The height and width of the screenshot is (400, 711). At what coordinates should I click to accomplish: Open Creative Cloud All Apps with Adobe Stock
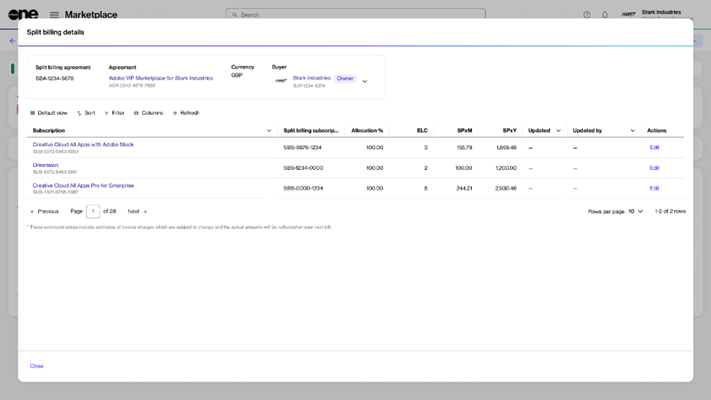coord(83,144)
